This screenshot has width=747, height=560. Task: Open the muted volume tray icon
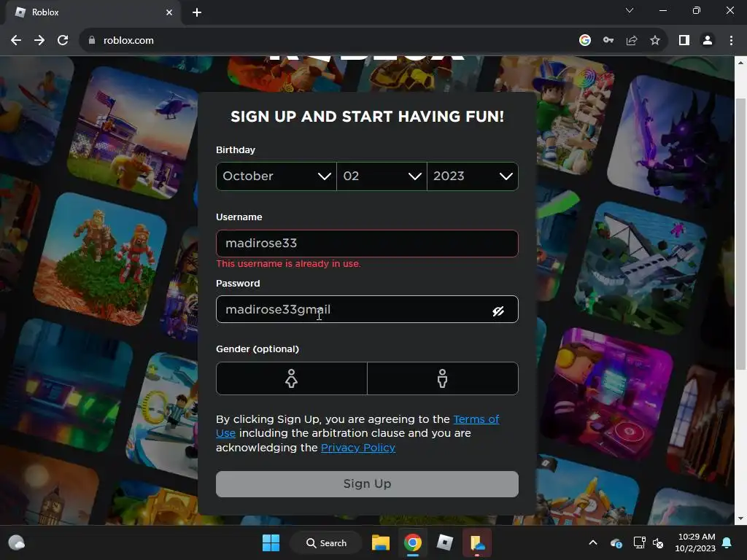click(658, 542)
